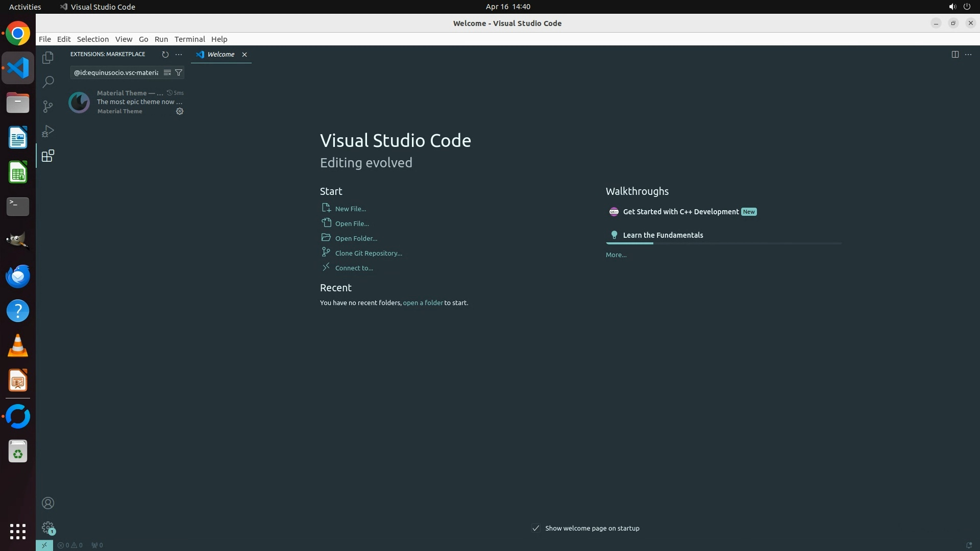Open the Explorer view in activity bar
This screenshot has height=551, width=980.
pos(48,58)
